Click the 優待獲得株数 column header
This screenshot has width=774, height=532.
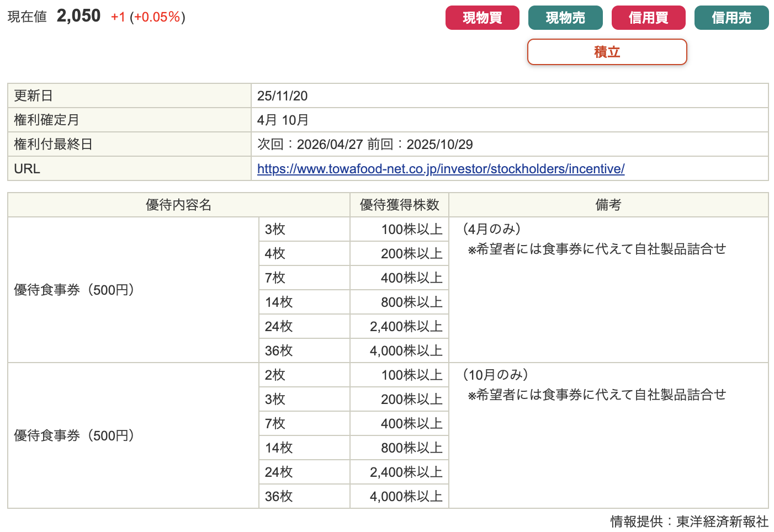pos(399,205)
